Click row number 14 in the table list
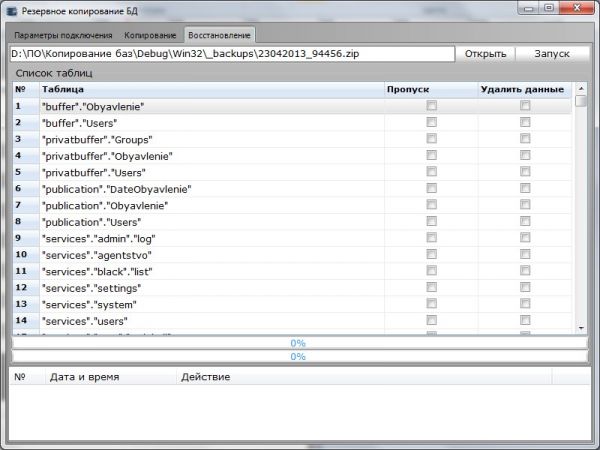 [21, 320]
